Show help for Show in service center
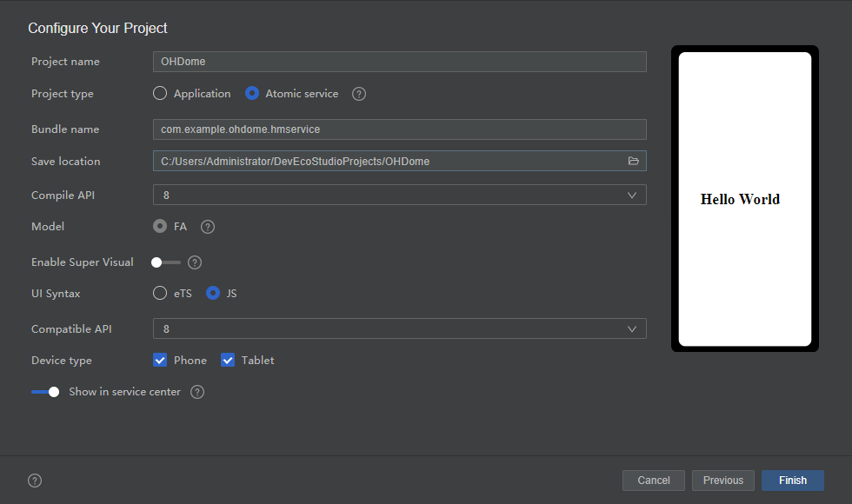The width and height of the screenshot is (852, 504). coord(197,392)
